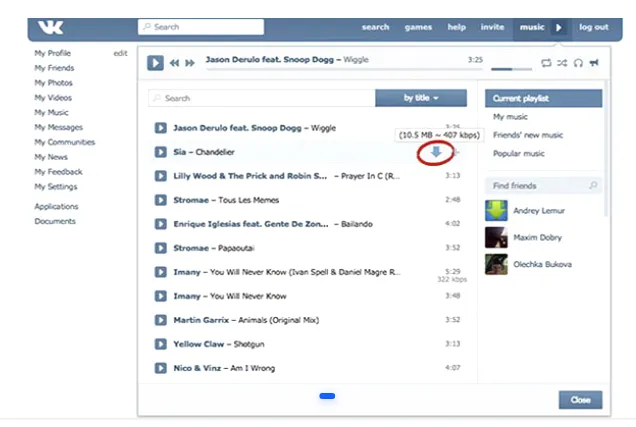Click the Find friends search field
This screenshot has width=636, height=427.
pyautogui.click(x=544, y=186)
